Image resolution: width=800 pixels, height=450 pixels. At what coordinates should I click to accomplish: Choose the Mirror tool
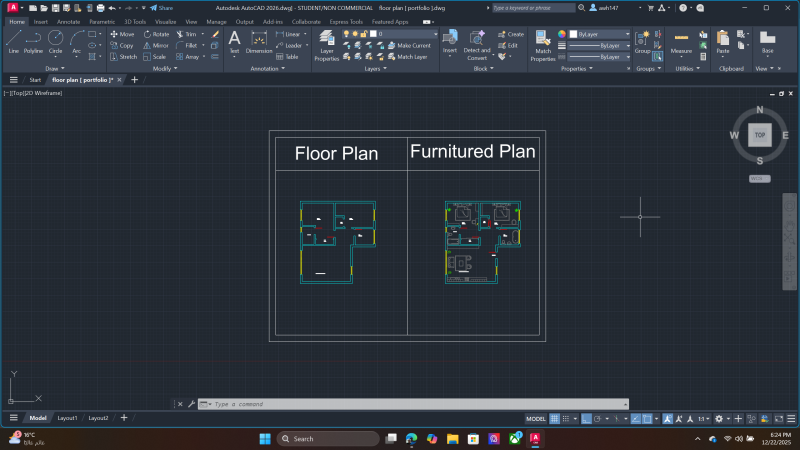pyautogui.click(x=156, y=45)
